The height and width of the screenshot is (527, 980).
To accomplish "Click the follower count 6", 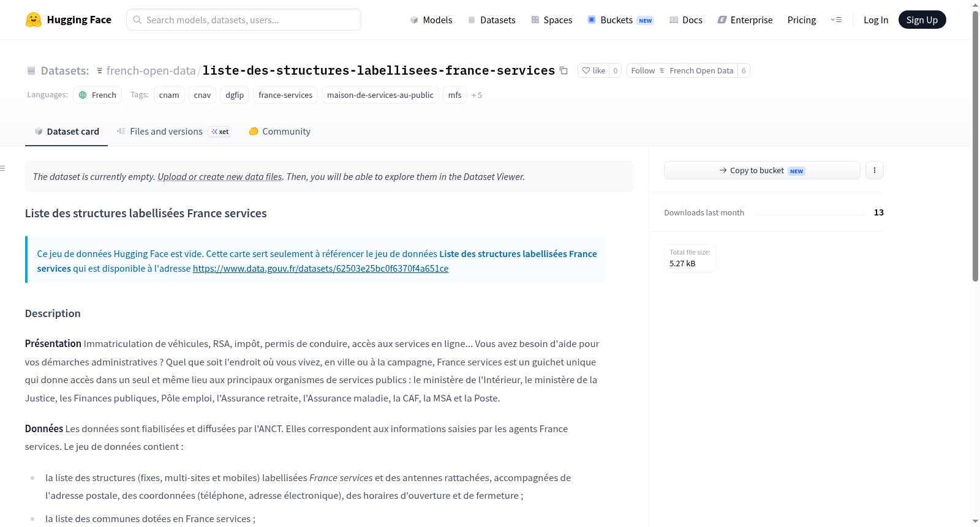I will pos(744,70).
